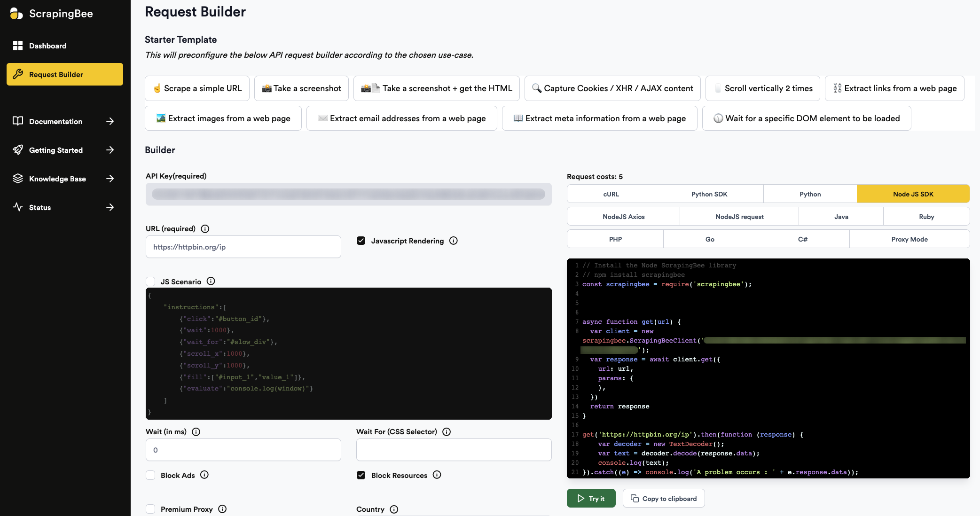This screenshot has height=516, width=980.
Task: Click the Getting Started rocket icon
Action: pyautogui.click(x=18, y=150)
